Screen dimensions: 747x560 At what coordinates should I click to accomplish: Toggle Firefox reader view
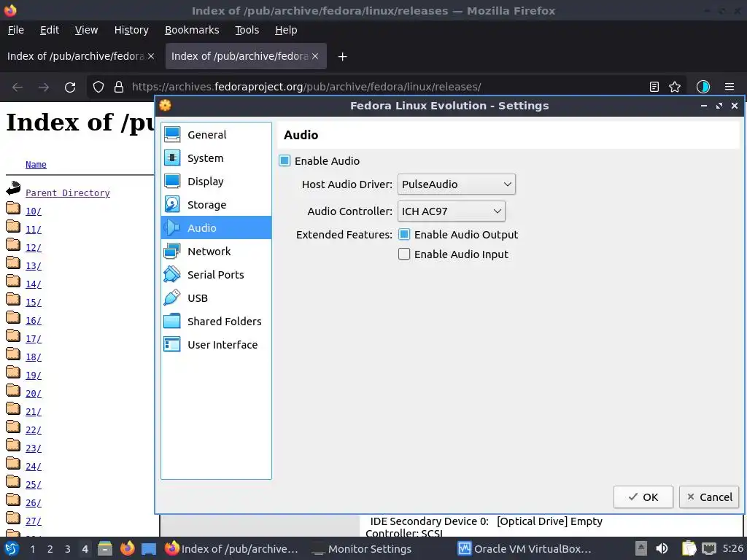click(x=654, y=87)
